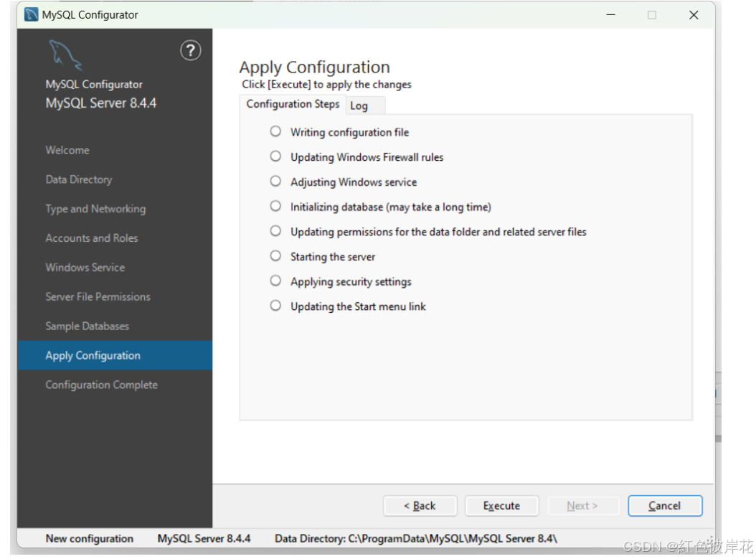Open the Sample Databases sidebar step
Viewport: 756px width, 559px height.
pyautogui.click(x=88, y=327)
